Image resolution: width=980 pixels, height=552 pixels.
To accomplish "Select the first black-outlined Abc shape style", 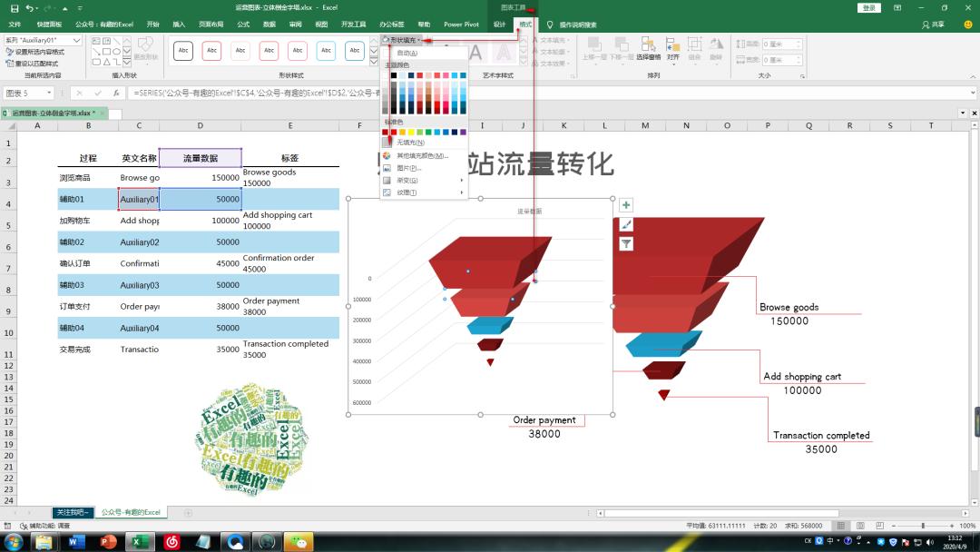I will [x=182, y=51].
